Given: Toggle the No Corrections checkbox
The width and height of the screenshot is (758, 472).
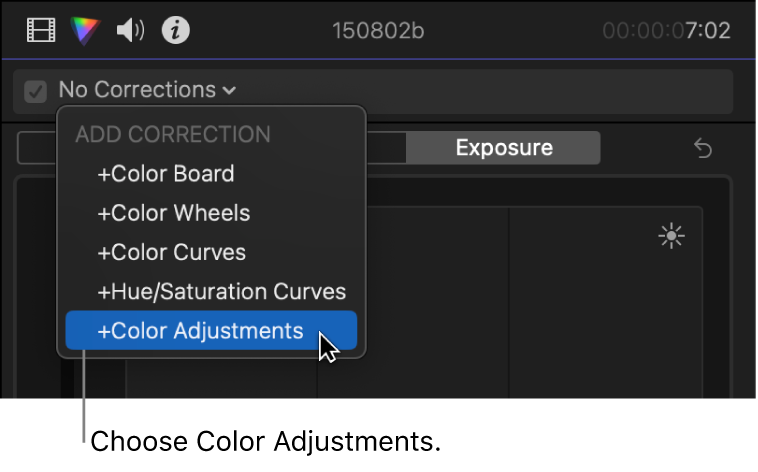Looking at the screenshot, I should [x=36, y=91].
